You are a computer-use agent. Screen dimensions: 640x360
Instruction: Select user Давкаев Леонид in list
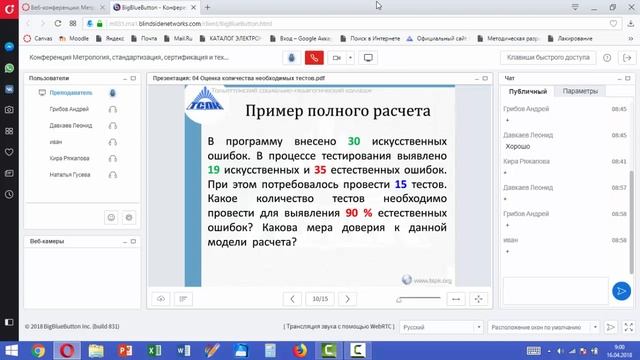[x=71, y=125]
